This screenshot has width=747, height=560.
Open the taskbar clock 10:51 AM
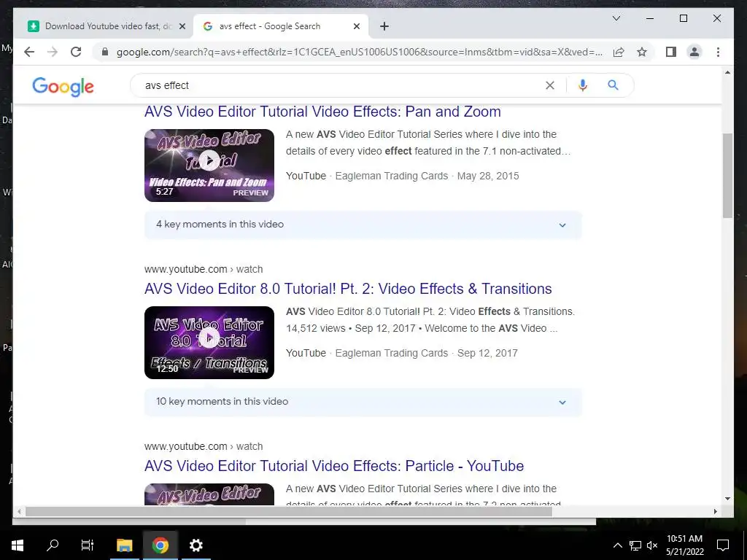click(x=684, y=545)
